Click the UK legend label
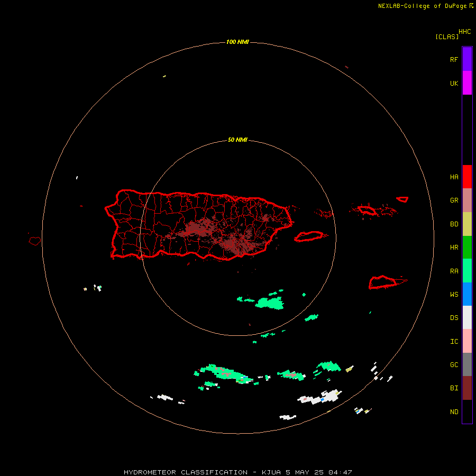Screen dimensions: 476x476 tap(454, 84)
